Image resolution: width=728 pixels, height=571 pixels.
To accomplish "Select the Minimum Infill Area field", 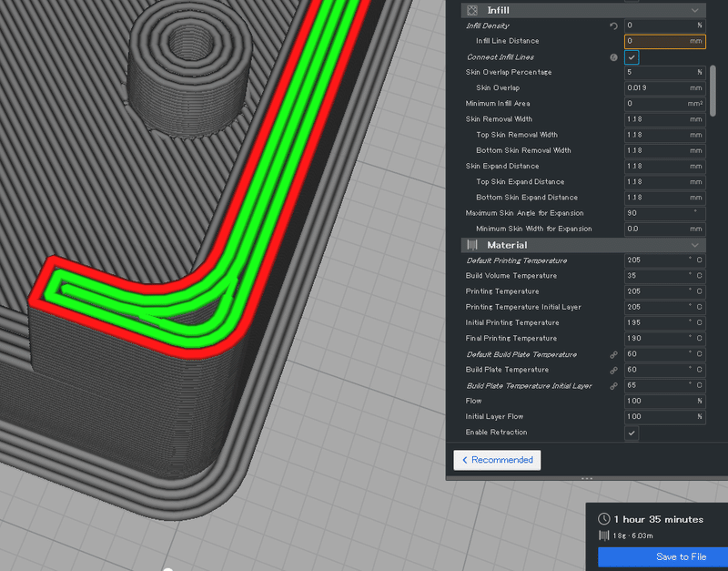I will 665,104.
